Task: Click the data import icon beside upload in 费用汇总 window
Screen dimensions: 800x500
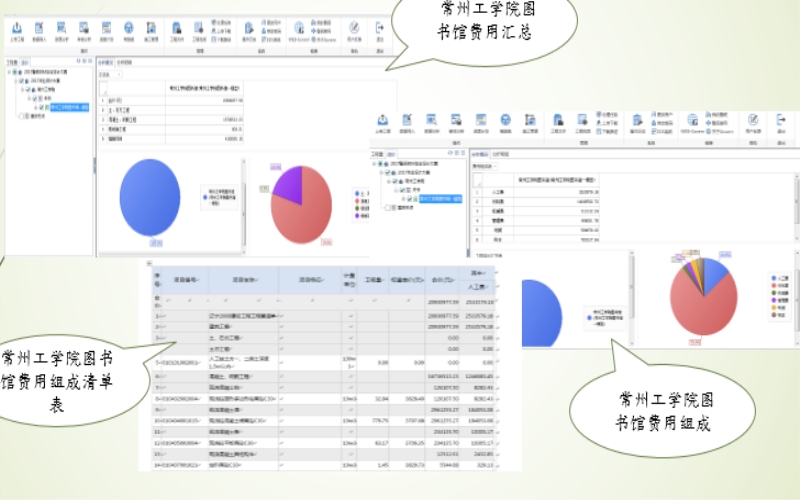Action: point(39,29)
